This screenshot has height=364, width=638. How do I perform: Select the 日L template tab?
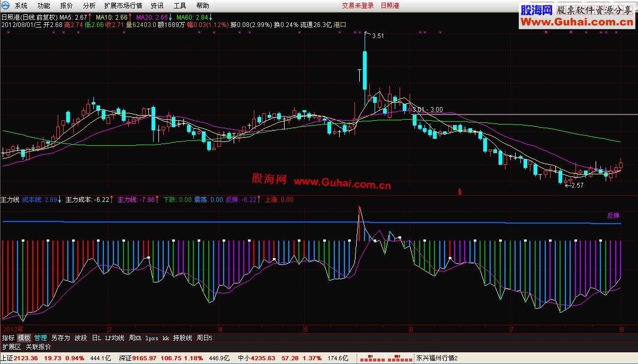(96, 338)
